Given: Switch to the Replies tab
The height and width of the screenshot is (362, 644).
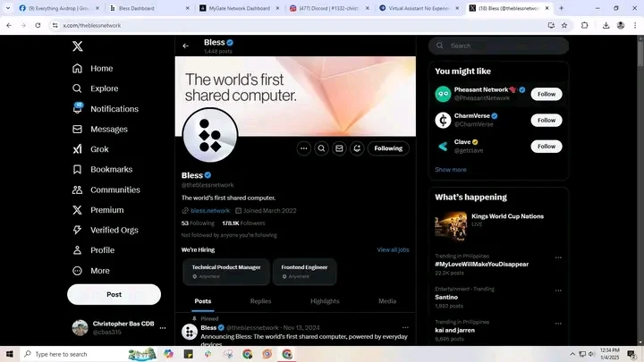Looking at the screenshot, I should pyautogui.click(x=261, y=301).
